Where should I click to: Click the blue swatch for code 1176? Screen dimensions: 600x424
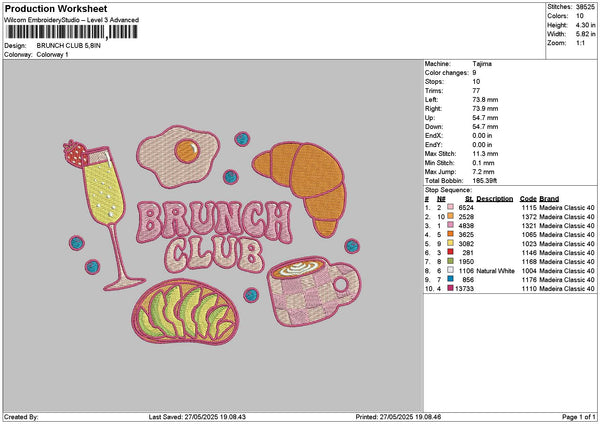coord(450,279)
